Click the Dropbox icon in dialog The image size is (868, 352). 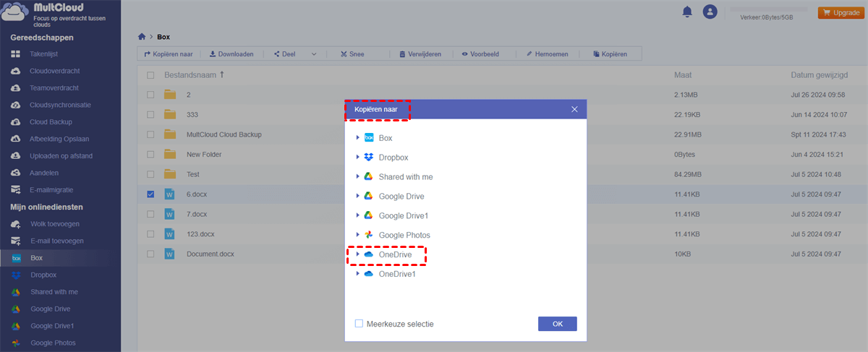[368, 157]
